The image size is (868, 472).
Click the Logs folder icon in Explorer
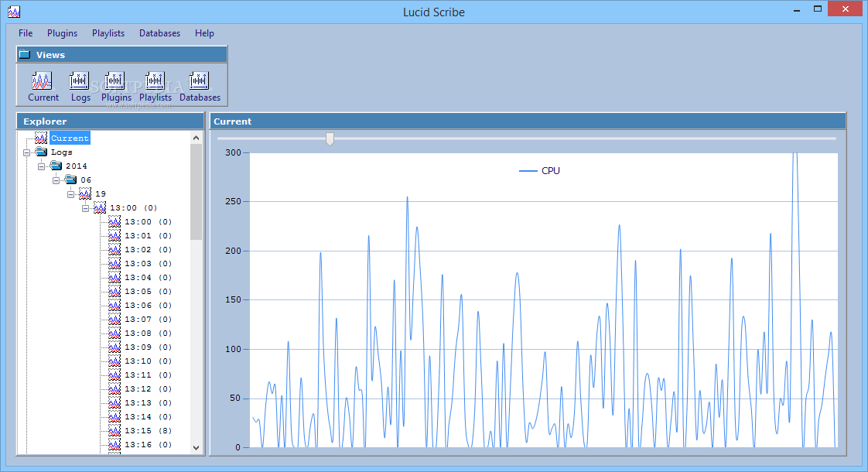(x=42, y=152)
